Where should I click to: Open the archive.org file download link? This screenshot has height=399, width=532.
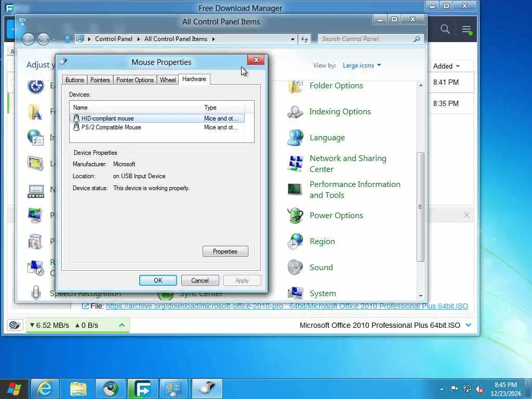[x=287, y=306]
